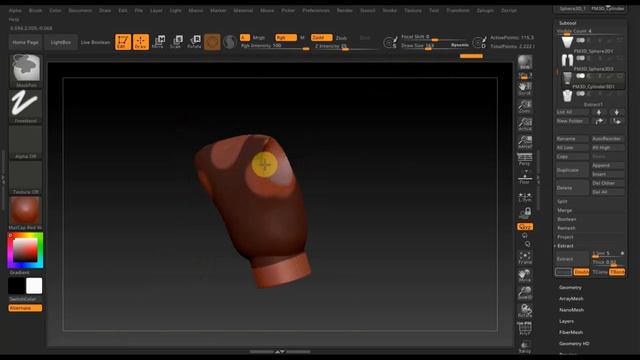Toggle the Rgb channel button

click(286, 38)
